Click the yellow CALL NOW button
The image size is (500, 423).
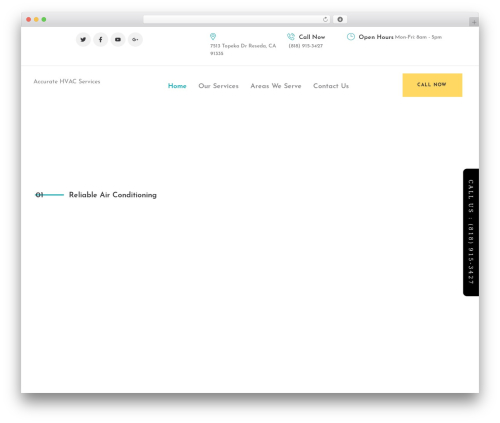click(432, 85)
